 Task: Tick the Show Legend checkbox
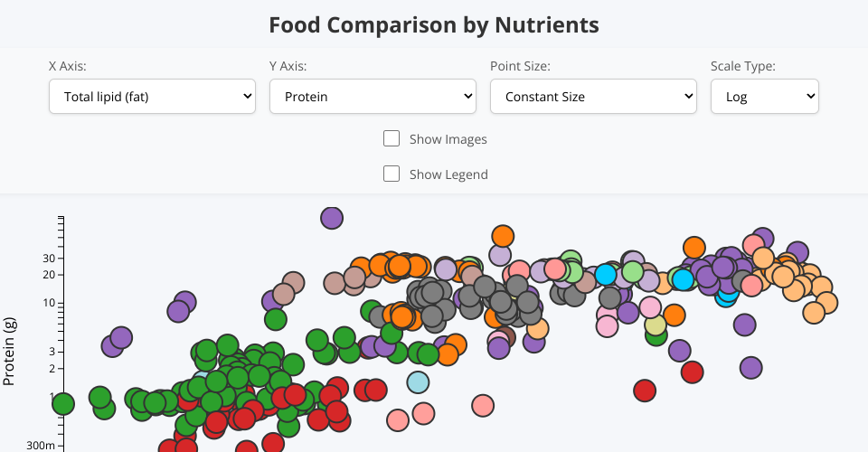(x=392, y=174)
